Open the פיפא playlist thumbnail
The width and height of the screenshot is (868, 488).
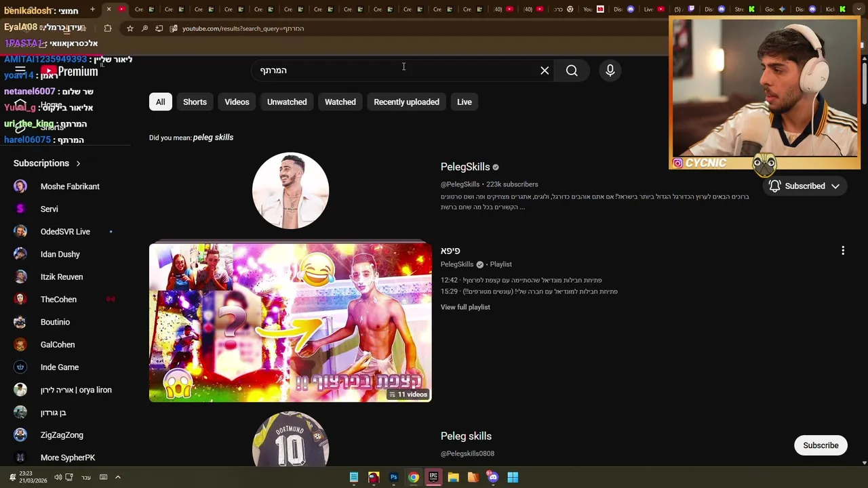290,323
